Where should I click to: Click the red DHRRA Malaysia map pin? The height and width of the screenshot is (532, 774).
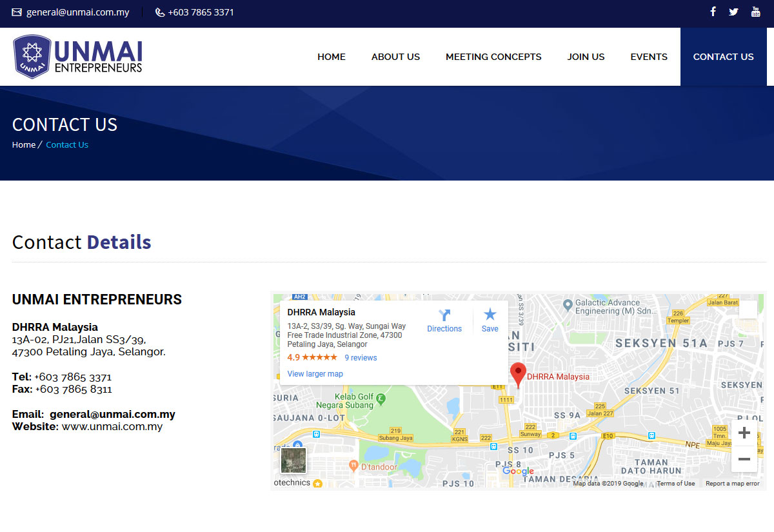tap(517, 374)
